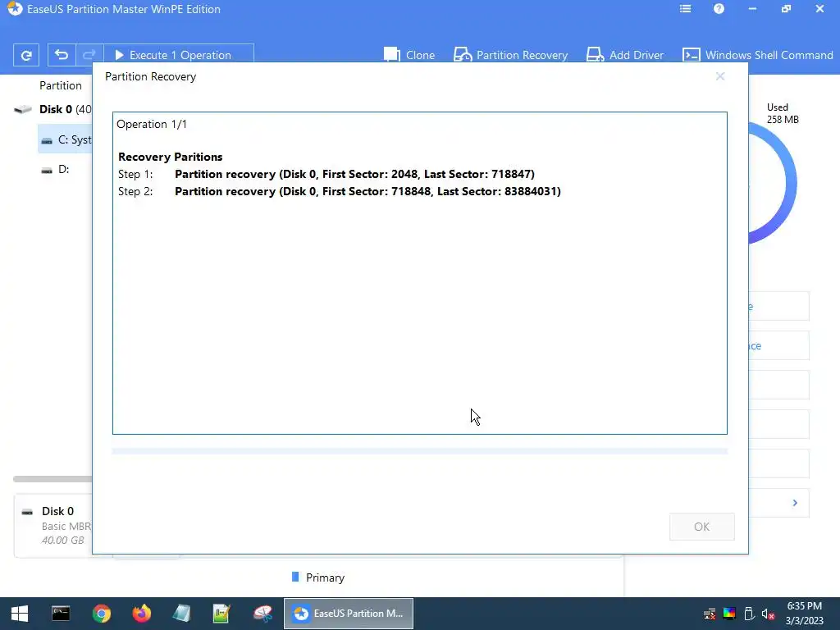The width and height of the screenshot is (840, 630).
Task: Click the OK button in dialog
Action: click(x=702, y=527)
